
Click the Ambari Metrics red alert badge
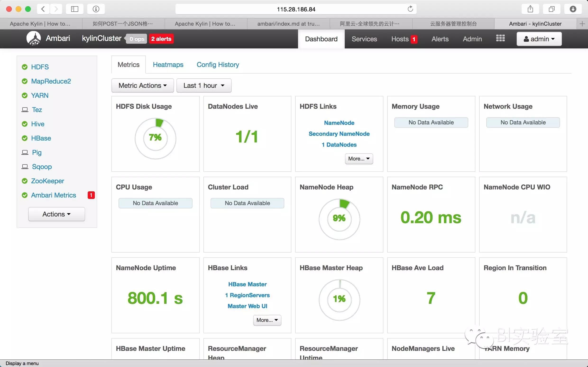coord(91,195)
